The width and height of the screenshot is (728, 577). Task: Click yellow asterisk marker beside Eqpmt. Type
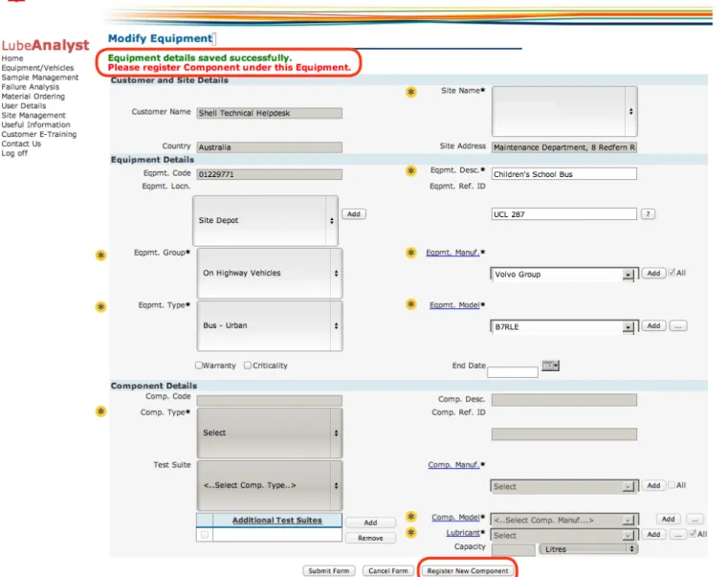[x=100, y=306]
